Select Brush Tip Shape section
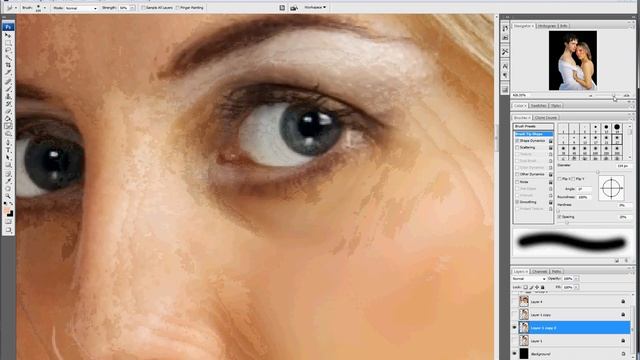 [533, 134]
